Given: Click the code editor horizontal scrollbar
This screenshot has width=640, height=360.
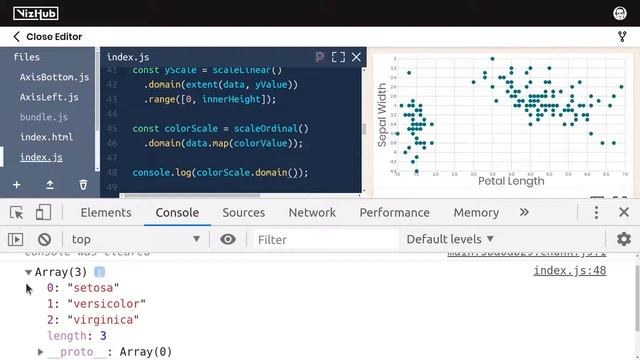Looking at the screenshot, I should (192, 196).
